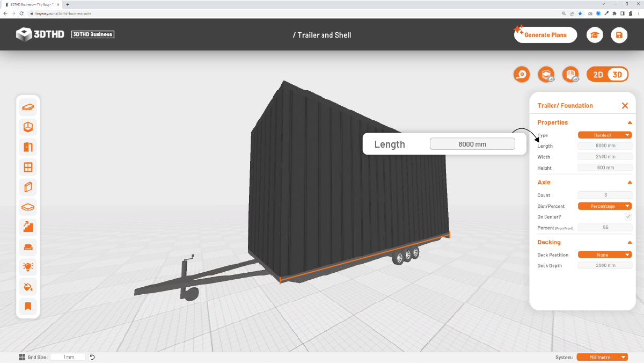The height and width of the screenshot is (363, 644).
Task: Select the paint bucket tool
Action: tap(28, 287)
